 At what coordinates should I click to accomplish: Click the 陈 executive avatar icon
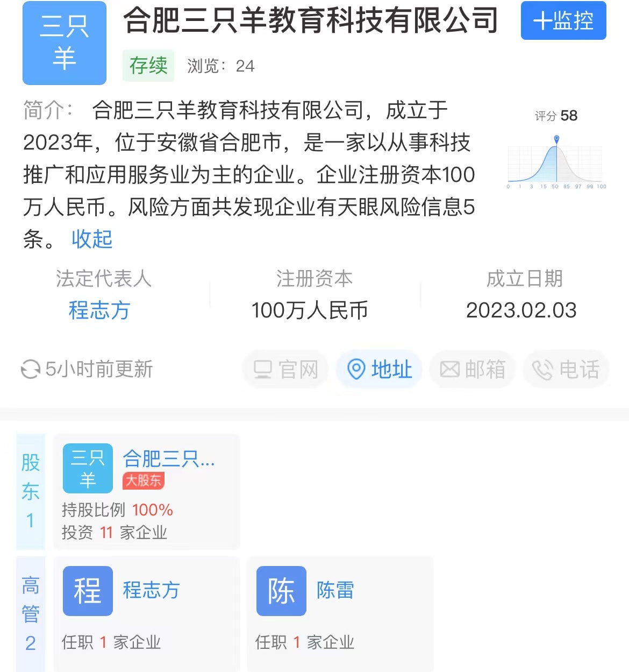point(281,591)
